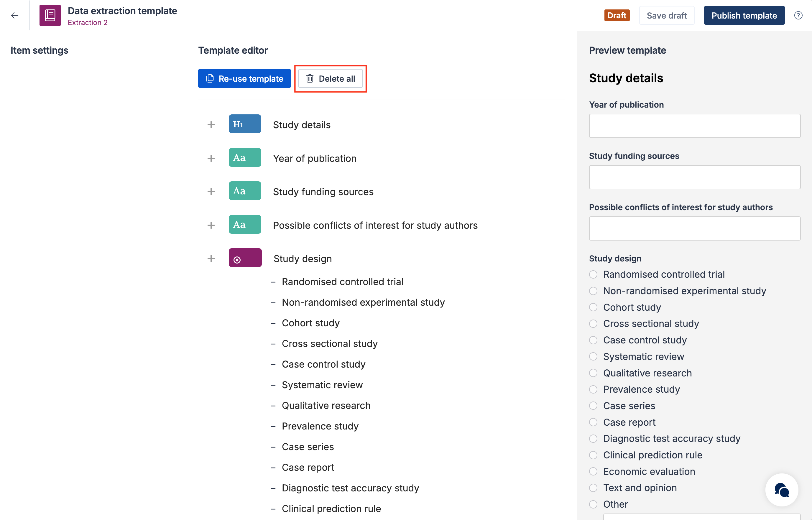The width and height of the screenshot is (812, 520).
Task: Add item using plus beside Possible conflicts of interest
Action: [211, 225]
